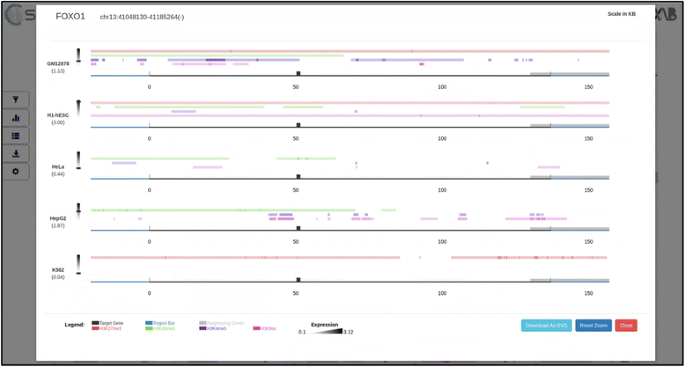This screenshot has width=685, height=367.
Task: Click the H3K36me3 green legend swatch
Action: [149, 328]
